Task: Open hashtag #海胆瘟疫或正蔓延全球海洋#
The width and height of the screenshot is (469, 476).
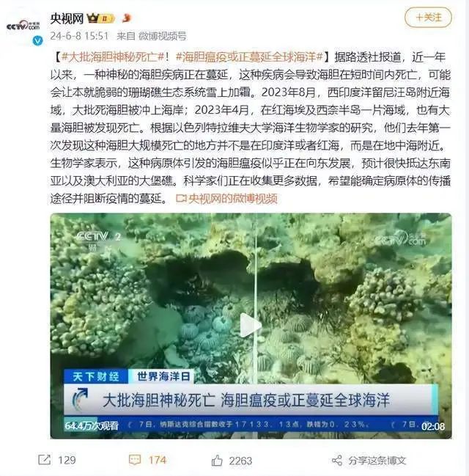Action: (249, 57)
